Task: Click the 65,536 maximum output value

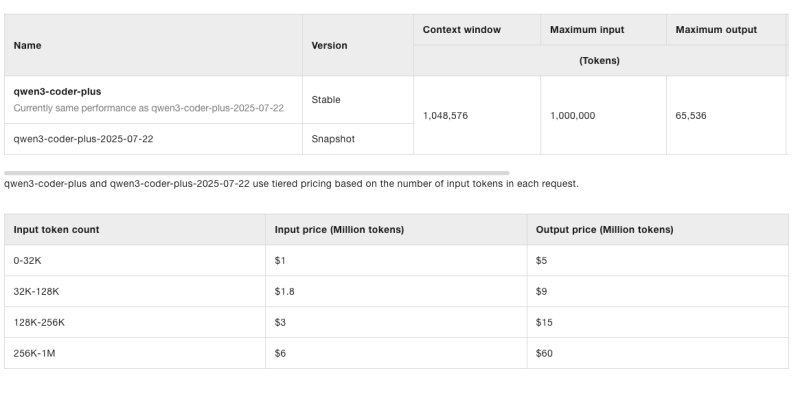Action: [x=691, y=116]
